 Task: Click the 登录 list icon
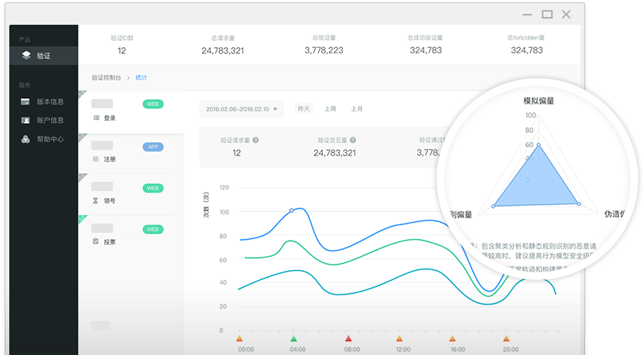click(x=96, y=118)
